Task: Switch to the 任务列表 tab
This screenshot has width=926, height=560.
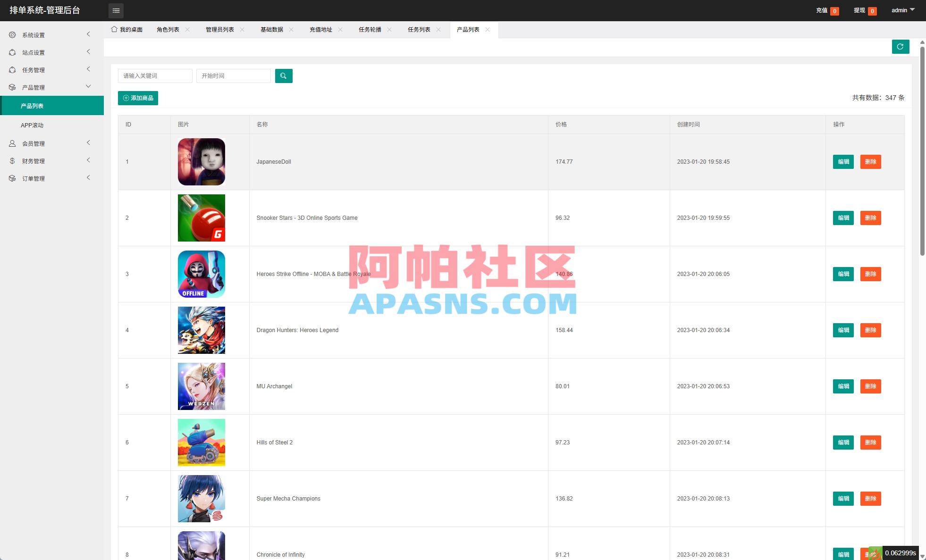Action: pyautogui.click(x=419, y=29)
